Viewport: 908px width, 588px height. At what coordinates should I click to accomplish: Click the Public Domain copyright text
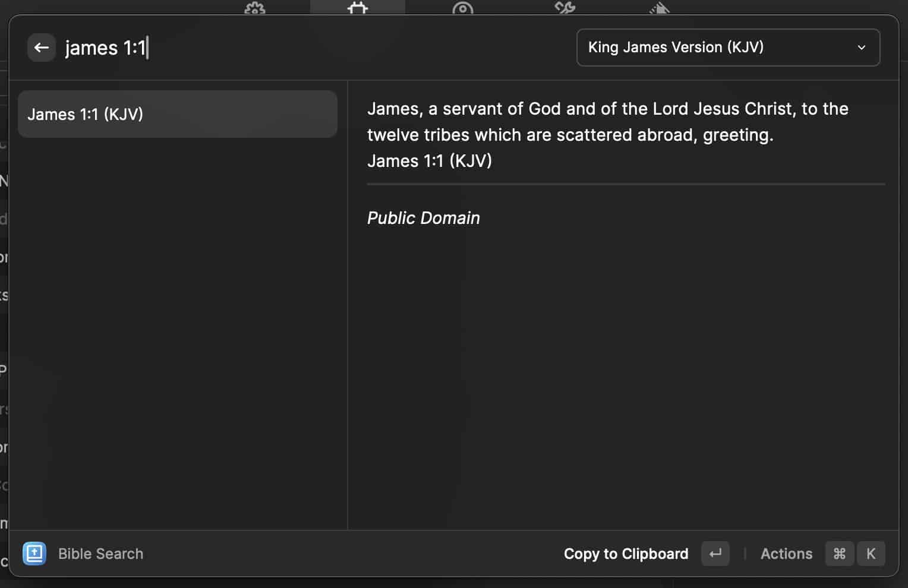pos(424,218)
